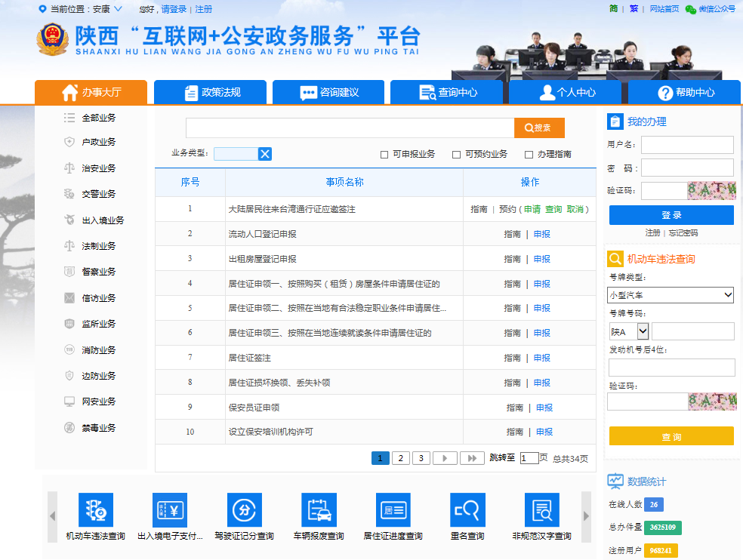The image size is (743, 560).
Task: Open the 陕A plate prefix dropdown
Action: (x=629, y=331)
